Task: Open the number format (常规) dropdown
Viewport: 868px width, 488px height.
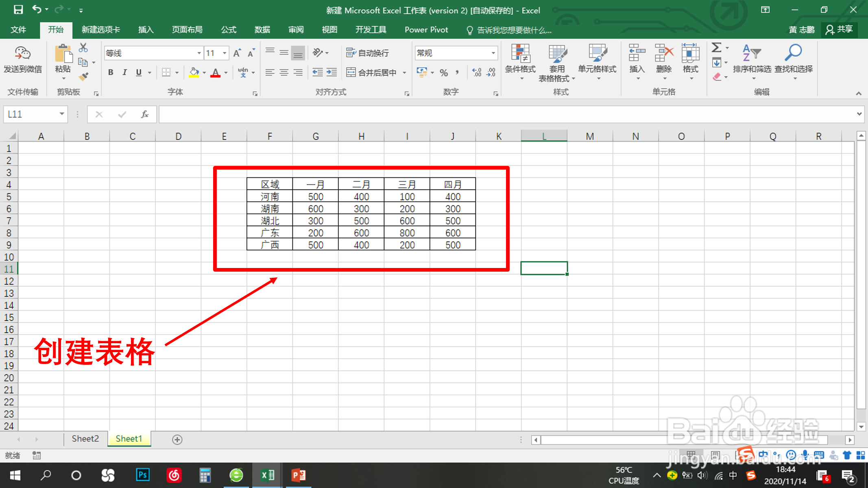Action: pyautogui.click(x=493, y=53)
